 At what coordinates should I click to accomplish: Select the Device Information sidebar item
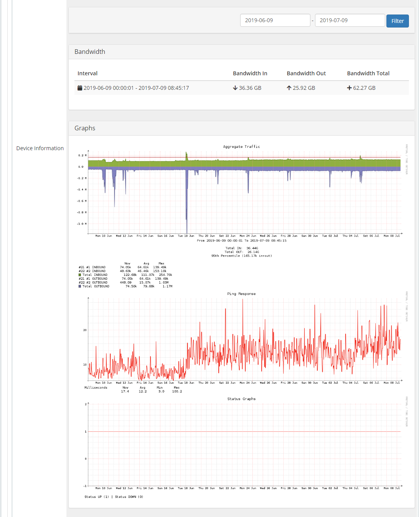coord(40,148)
